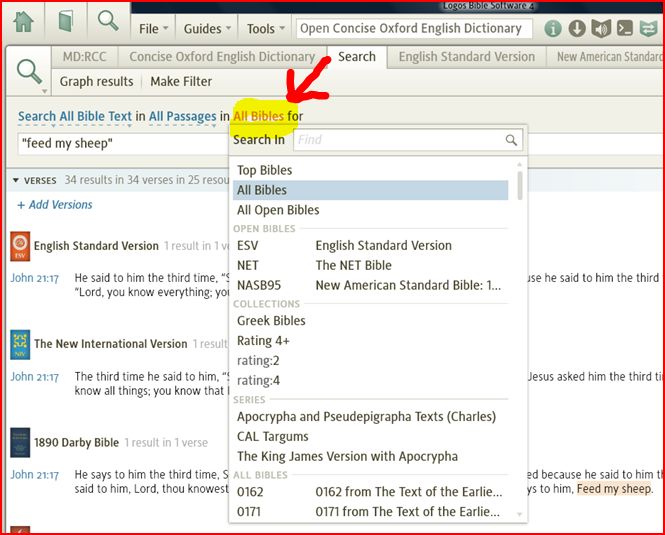Click The New International Version result heading
Screen dimensions: 665x535
[111, 344]
